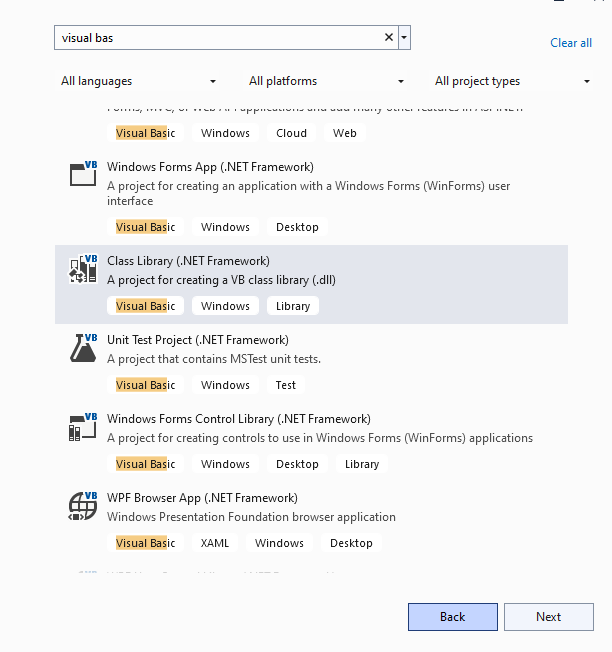Select WPF Browser App (.NET Framework) template
This screenshot has width=612, height=652.
tap(311, 521)
